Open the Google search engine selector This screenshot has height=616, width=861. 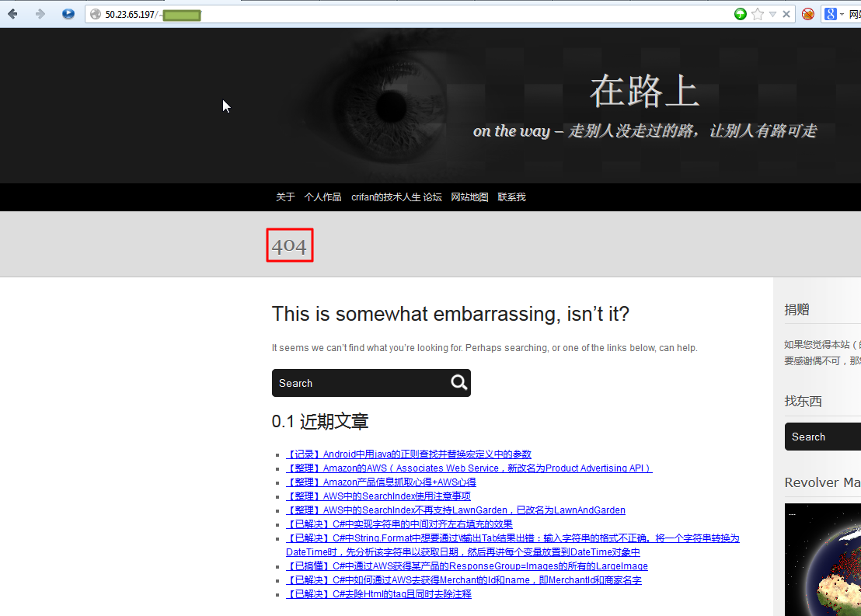pos(834,14)
